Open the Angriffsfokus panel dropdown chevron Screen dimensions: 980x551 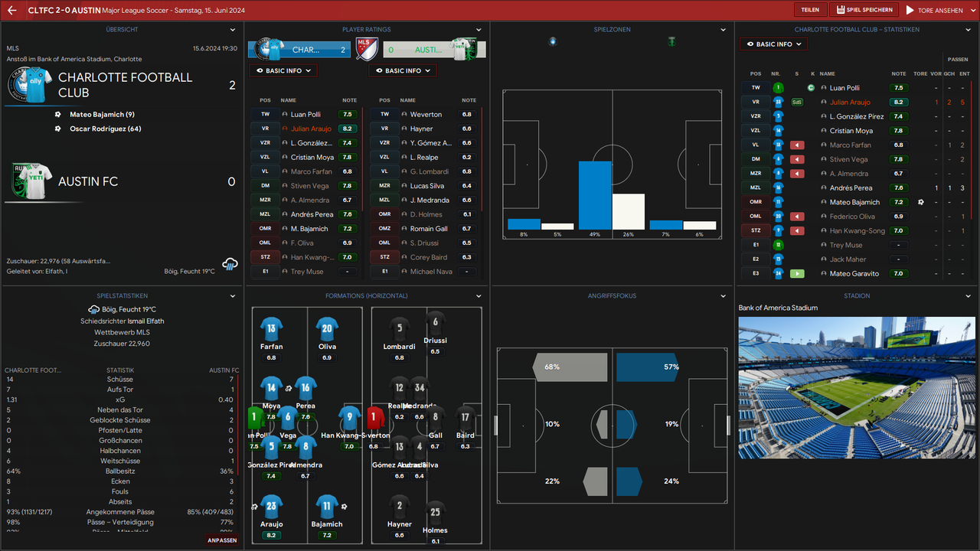(x=724, y=296)
